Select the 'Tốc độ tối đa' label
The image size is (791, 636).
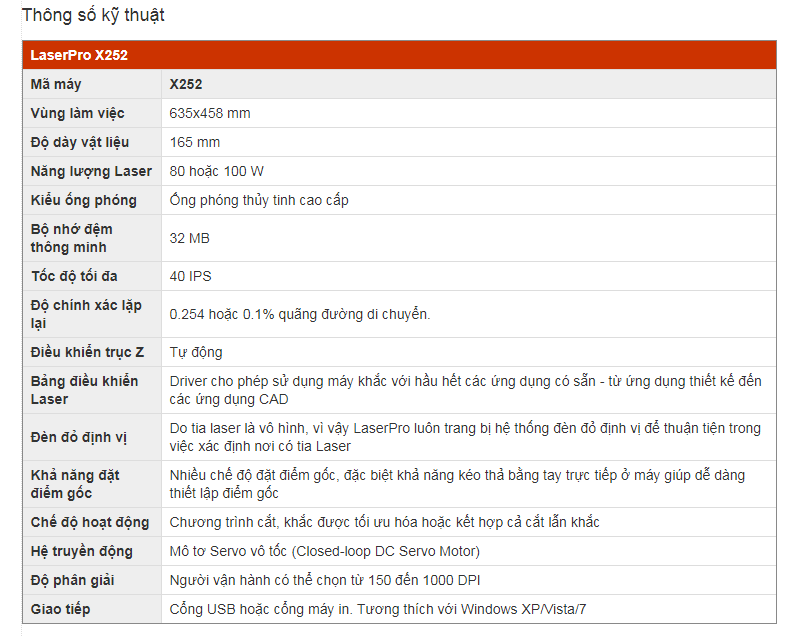click(74, 276)
